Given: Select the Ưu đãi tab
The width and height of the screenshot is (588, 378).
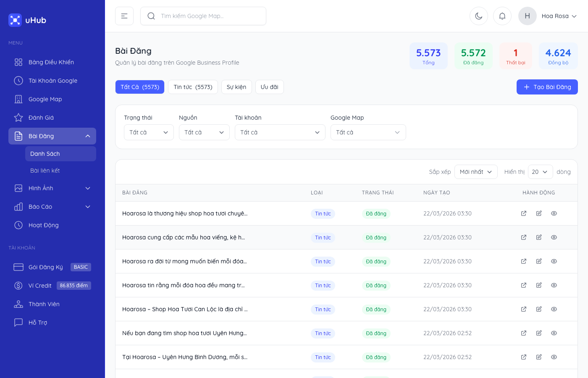Looking at the screenshot, I should [x=269, y=87].
